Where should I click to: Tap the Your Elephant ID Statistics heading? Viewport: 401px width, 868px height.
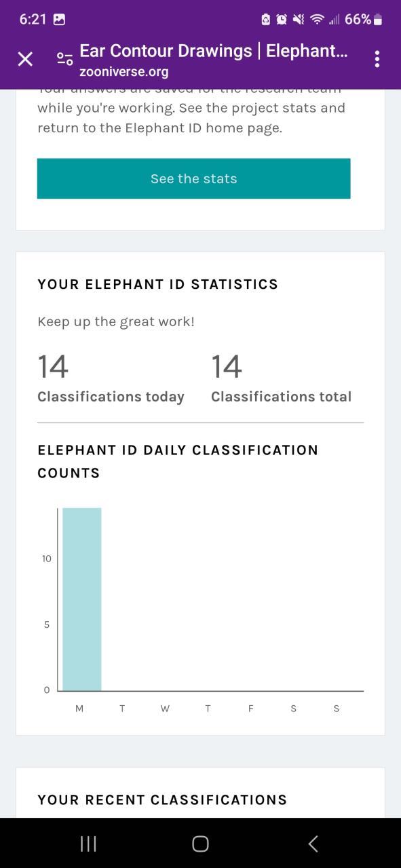[x=157, y=284]
